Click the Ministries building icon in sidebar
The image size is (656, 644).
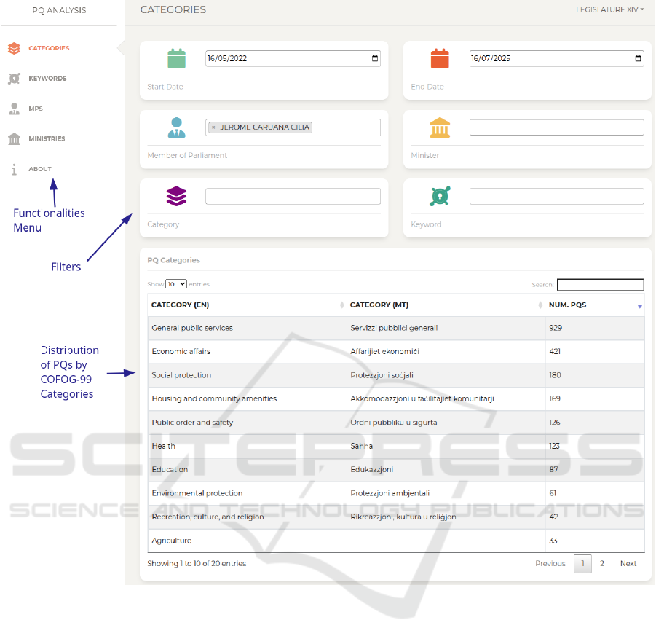click(x=14, y=139)
